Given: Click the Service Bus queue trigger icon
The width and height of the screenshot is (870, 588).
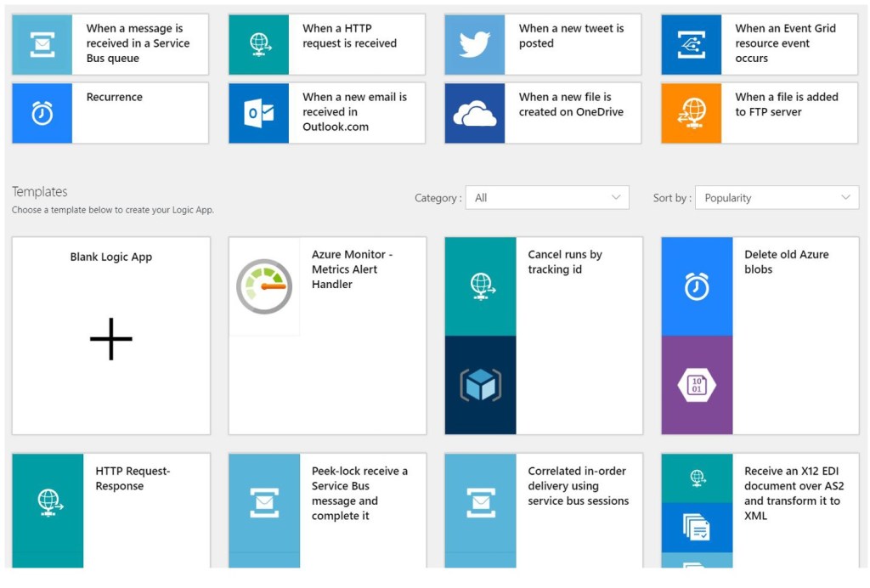Looking at the screenshot, I should (x=42, y=44).
